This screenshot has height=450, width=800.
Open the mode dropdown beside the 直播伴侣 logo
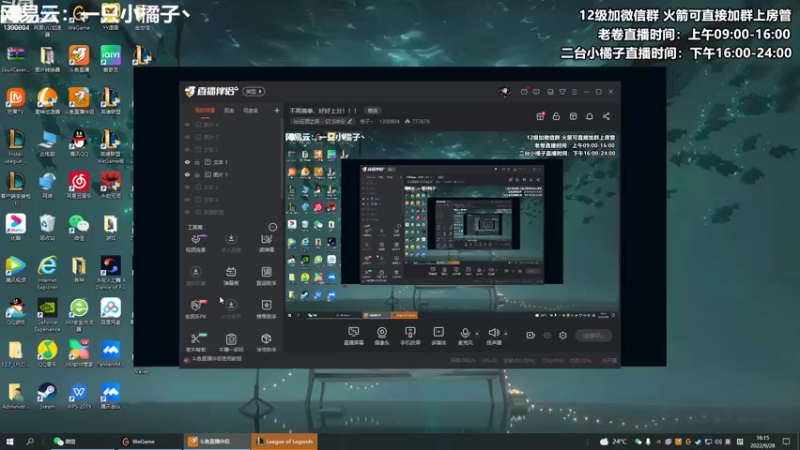point(254,91)
